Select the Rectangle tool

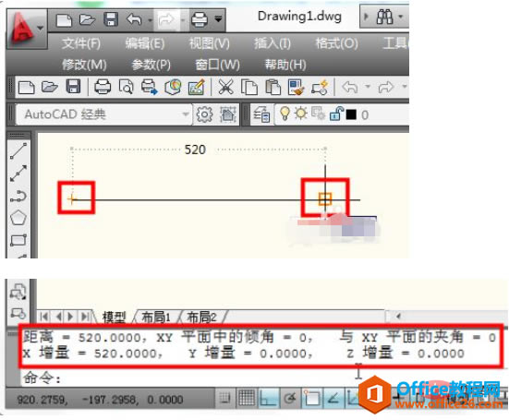18,240
